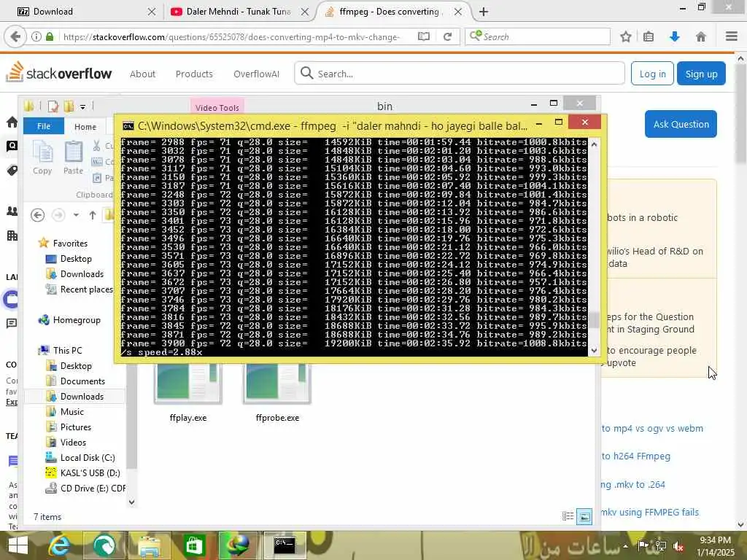Open Windows Start button
The width and height of the screenshot is (747, 560).
[18, 545]
